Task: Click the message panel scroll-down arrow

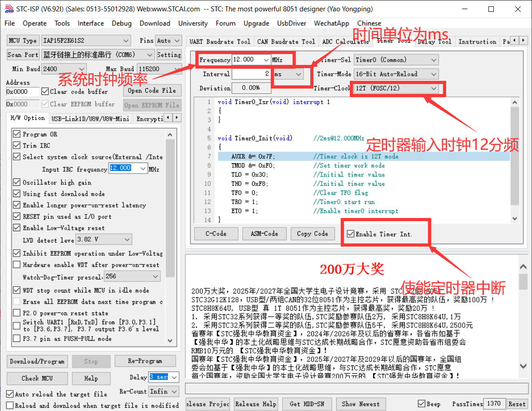Action: coord(523,366)
